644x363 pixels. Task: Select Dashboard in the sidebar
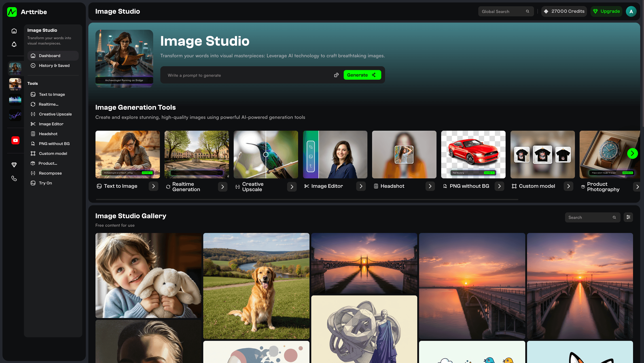click(53, 56)
